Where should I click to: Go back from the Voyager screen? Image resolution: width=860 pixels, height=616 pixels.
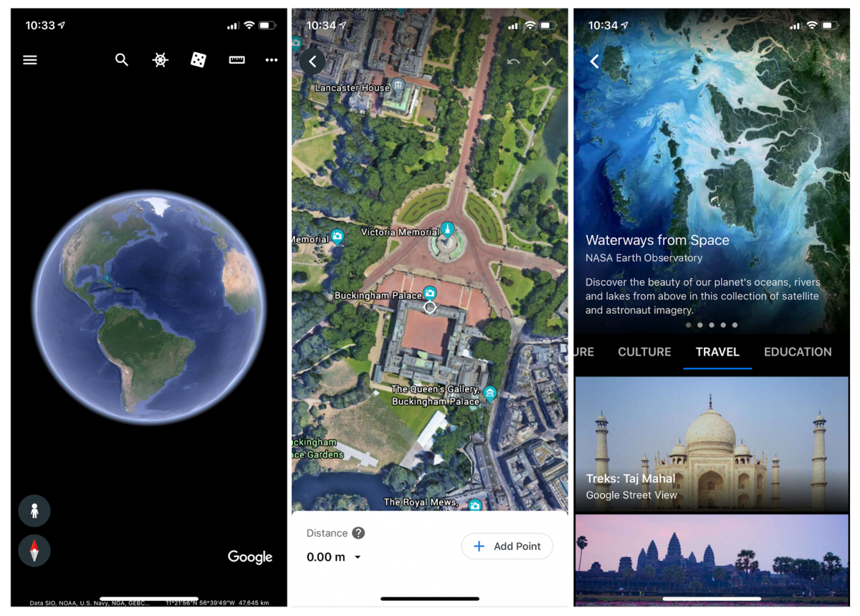pos(594,62)
